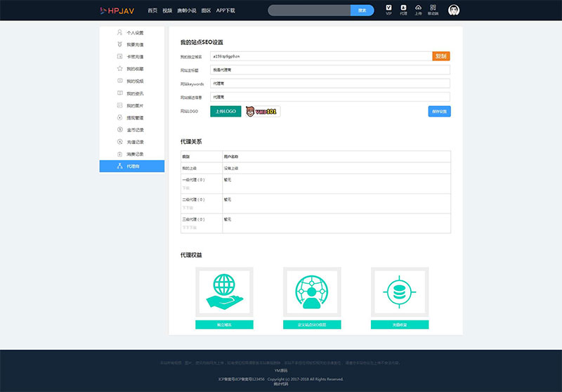Open 我的视频 from the sidebar

(x=132, y=81)
